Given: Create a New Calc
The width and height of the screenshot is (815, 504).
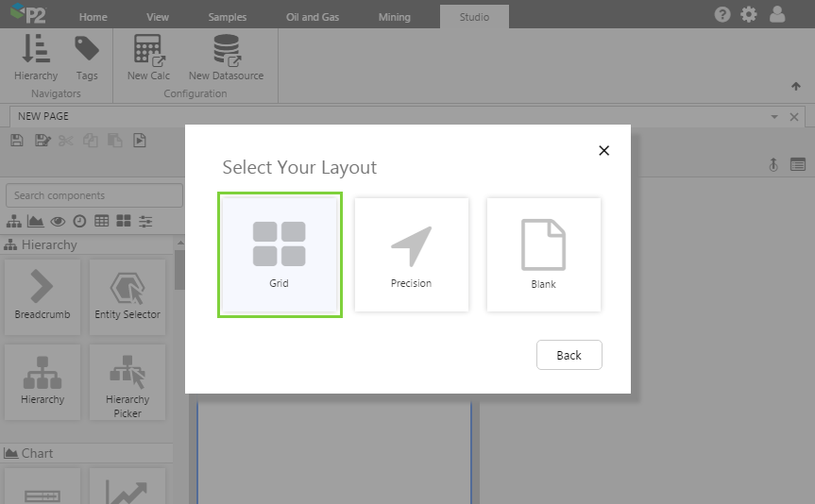Looking at the screenshot, I should [148, 58].
